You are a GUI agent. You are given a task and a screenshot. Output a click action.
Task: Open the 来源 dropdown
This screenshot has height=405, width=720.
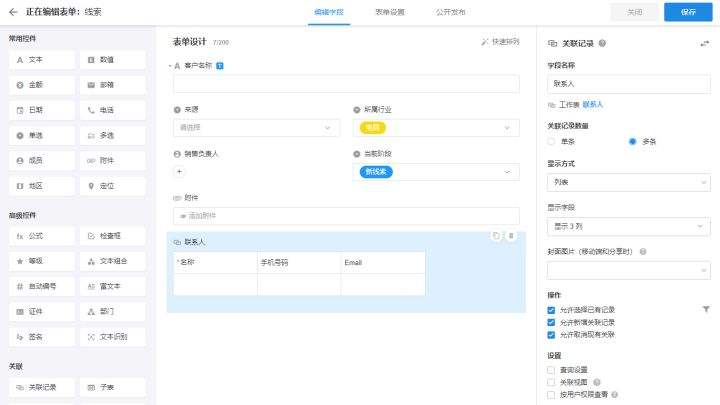point(256,128)
